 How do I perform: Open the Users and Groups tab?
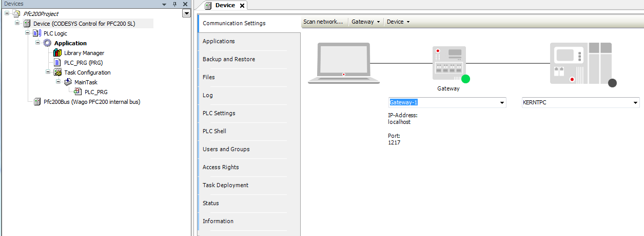(226, 149)
